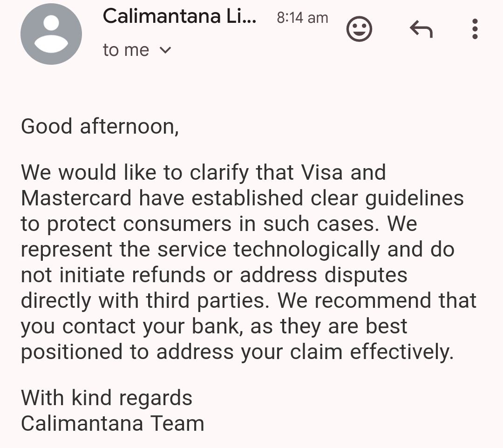
Task: Reply to the Calimantana email
Action: [421, 29]
